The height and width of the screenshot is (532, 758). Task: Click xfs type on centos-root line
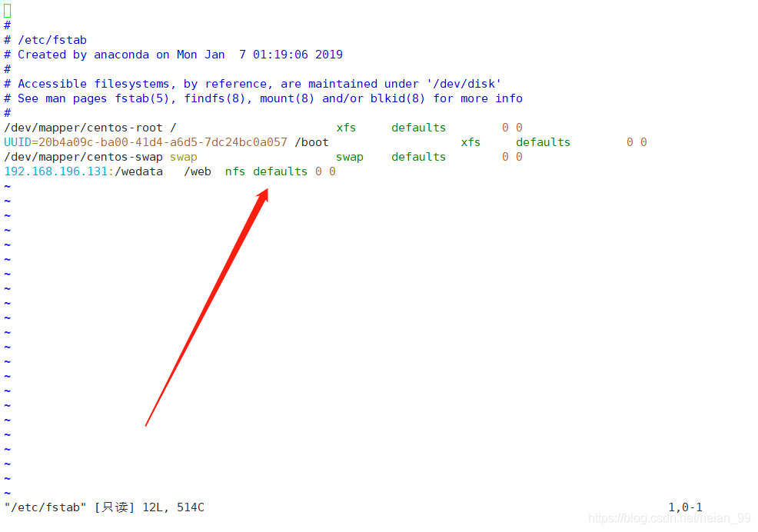click(346, 128)
